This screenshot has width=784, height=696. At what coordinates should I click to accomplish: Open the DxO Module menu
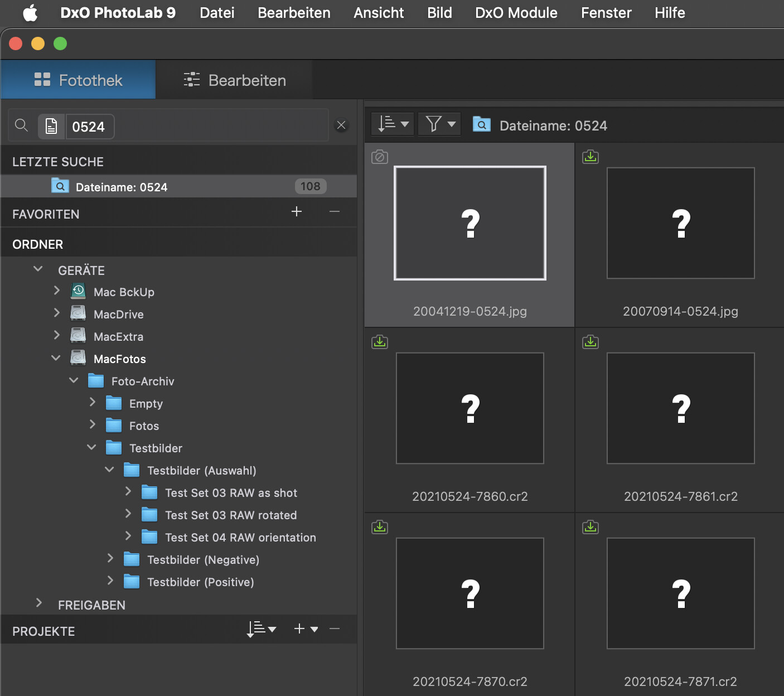(516, 13)
